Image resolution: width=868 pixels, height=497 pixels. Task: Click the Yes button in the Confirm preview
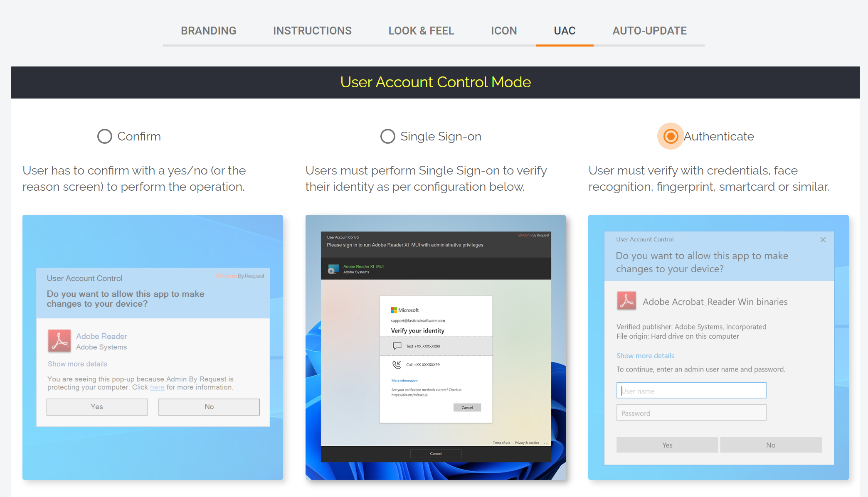(97, 407)
